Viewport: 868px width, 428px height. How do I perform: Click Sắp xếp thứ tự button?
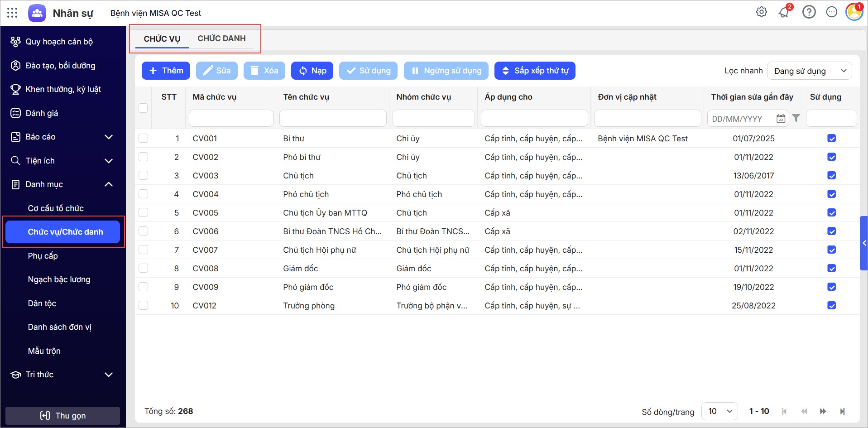pyautogui.click(x=535, y=71)
